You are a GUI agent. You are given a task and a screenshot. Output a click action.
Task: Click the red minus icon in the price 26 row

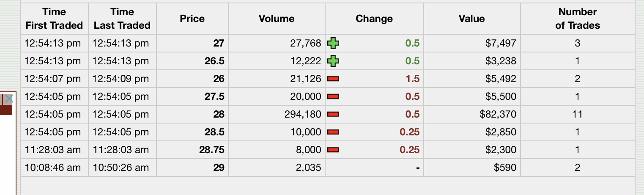334,79
